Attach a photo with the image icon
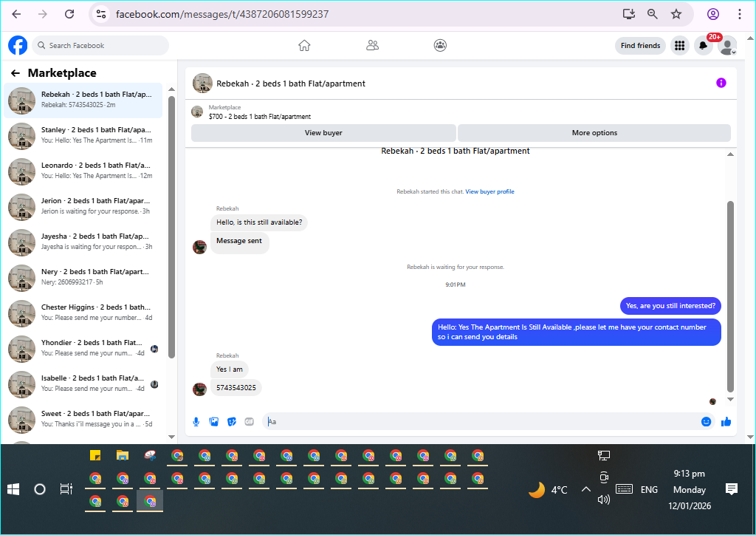The image size is (756, 535). click(x=214, y=422)
